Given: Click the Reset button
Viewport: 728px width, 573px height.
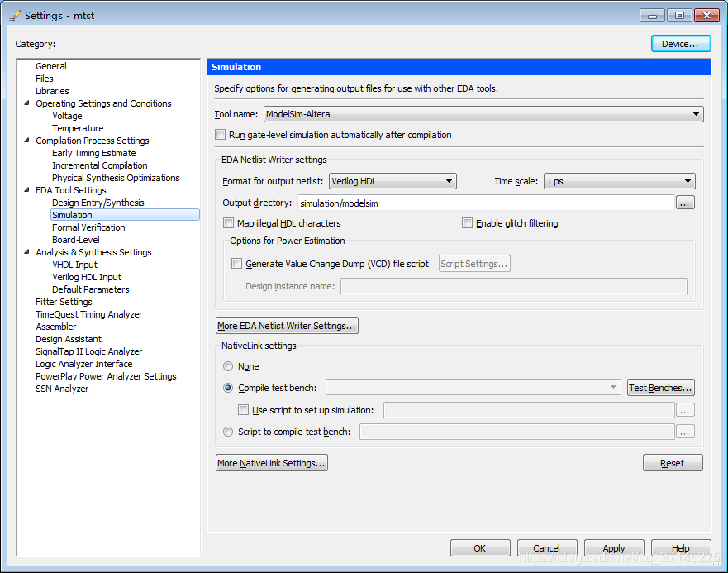Looking at the screenshot, I should pos(673,463).
